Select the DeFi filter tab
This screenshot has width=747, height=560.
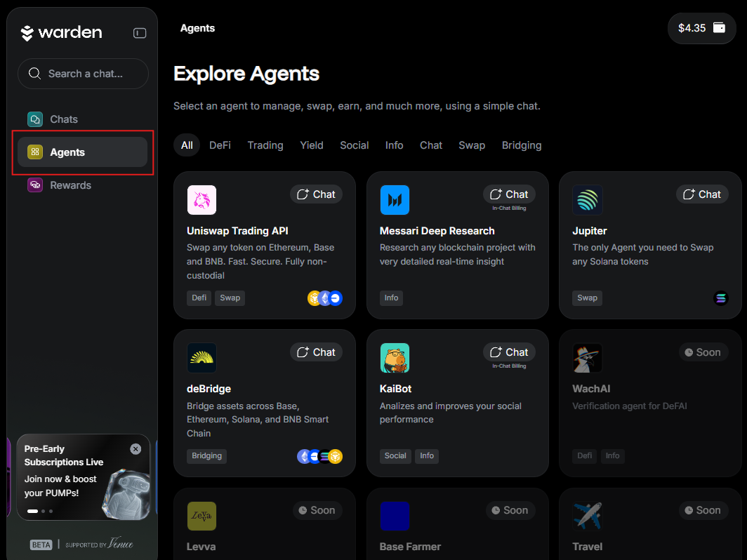pos(220,145)
